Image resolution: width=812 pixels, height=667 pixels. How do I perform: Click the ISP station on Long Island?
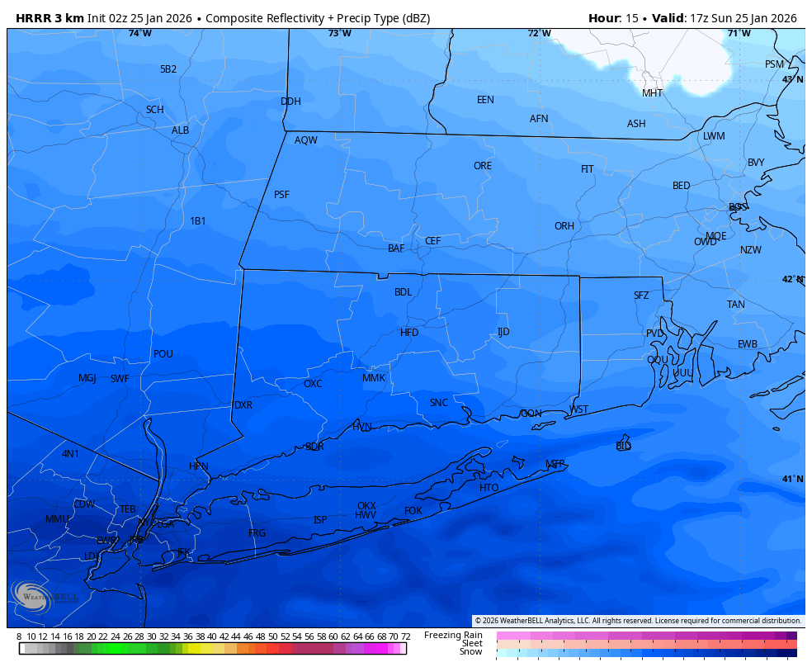(320, 520)
